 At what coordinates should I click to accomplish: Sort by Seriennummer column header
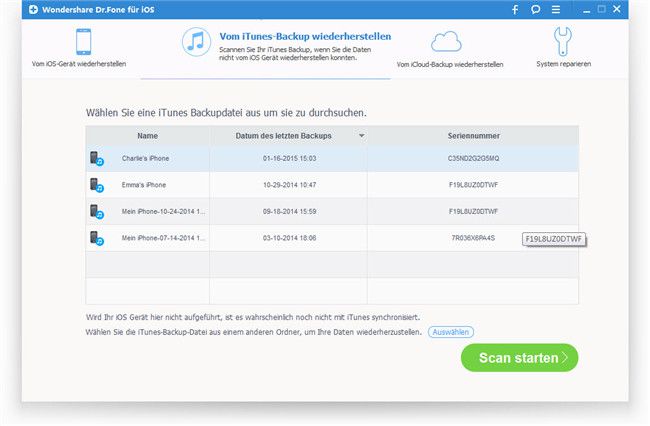click(473, 136)
